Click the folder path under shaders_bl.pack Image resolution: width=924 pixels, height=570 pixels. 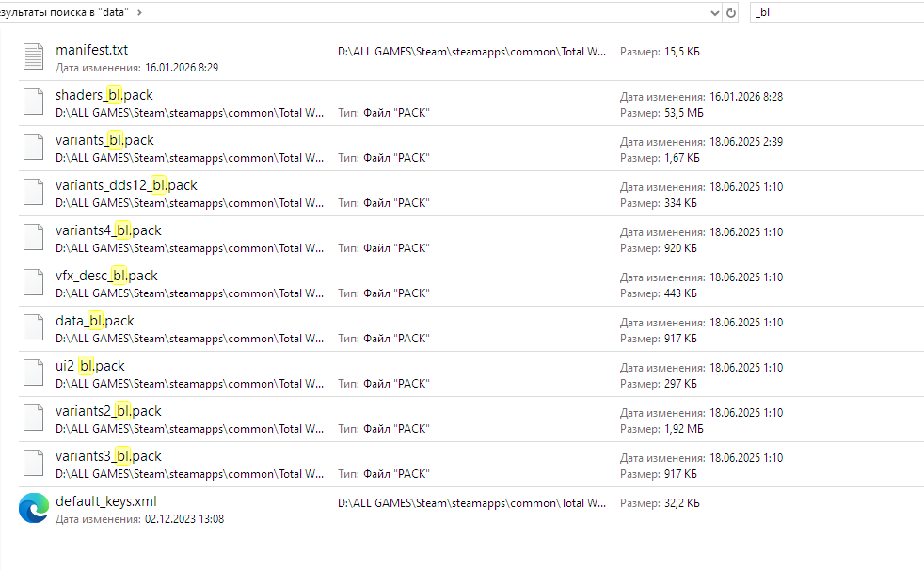[x=190, y=113]
